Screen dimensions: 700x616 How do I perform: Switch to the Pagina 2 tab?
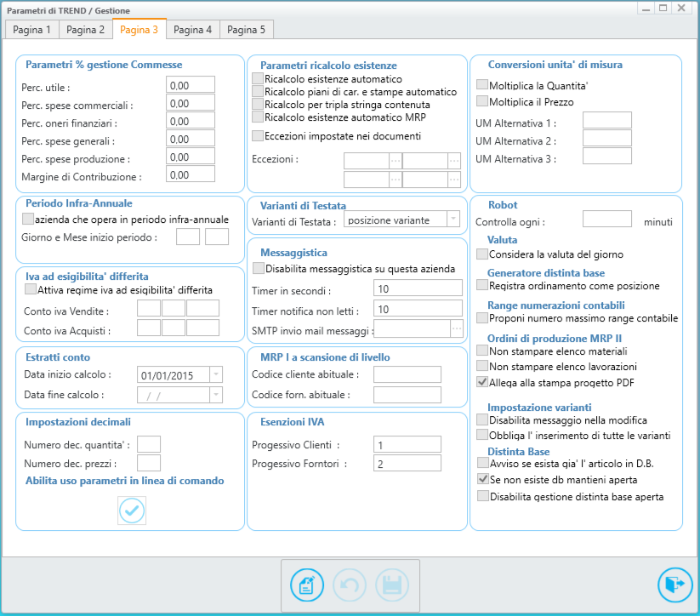[85, 30]
